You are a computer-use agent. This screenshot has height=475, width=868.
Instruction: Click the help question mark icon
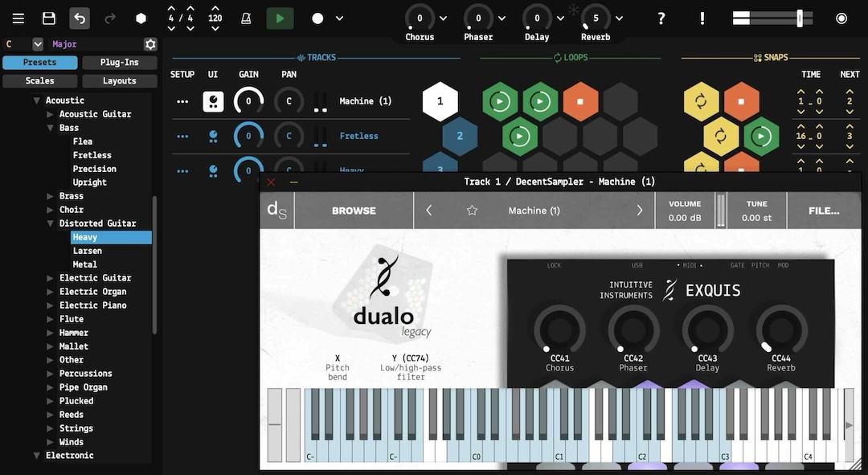click(661, 18)
